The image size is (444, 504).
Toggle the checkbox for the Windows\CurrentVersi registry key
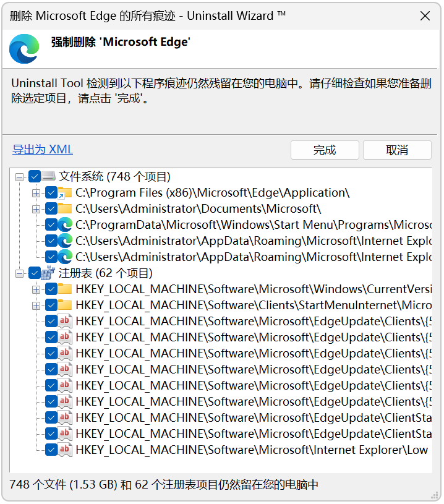coord(51,289)
